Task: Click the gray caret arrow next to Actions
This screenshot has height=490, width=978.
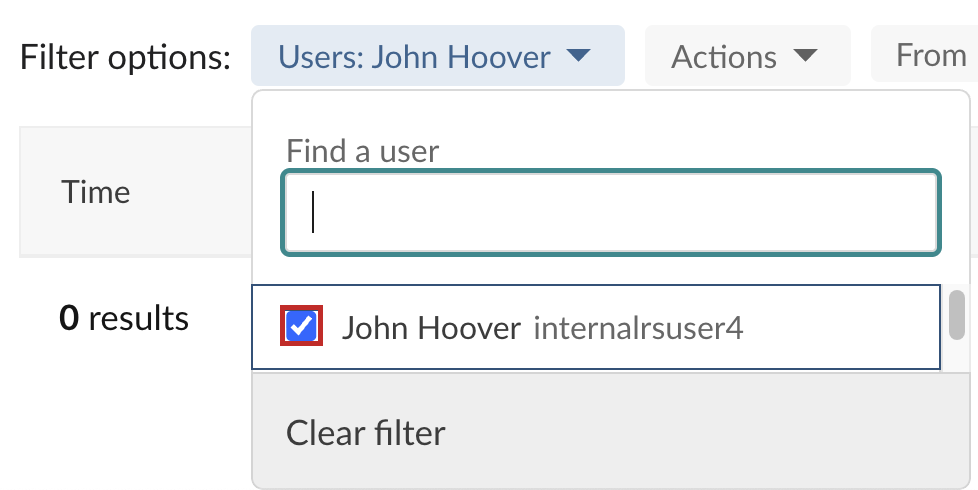Action: tap(805, 55)
